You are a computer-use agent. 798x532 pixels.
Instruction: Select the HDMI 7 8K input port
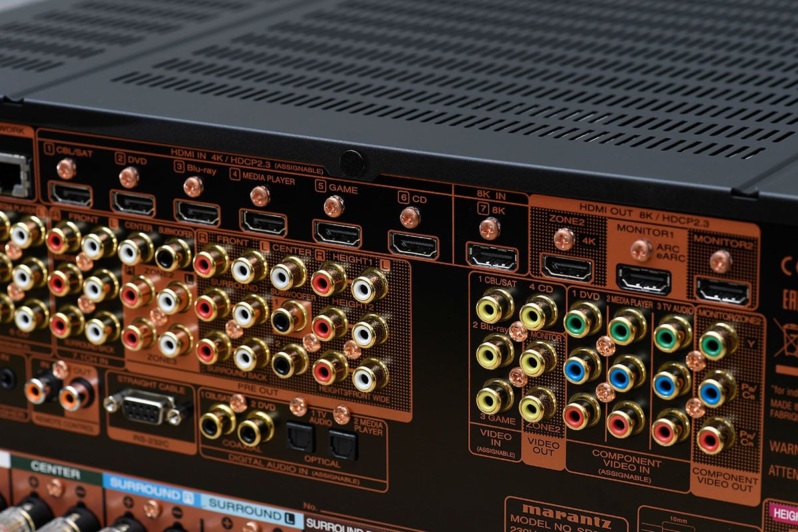[x=492, y=257]
